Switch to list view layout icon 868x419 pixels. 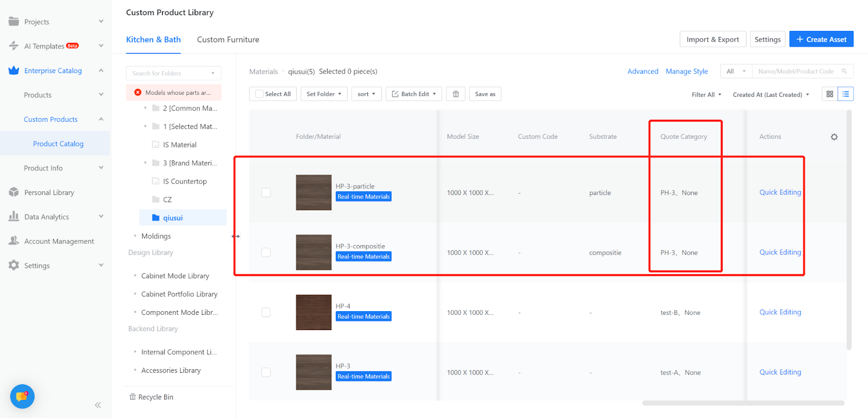click(x=845, y=94)
